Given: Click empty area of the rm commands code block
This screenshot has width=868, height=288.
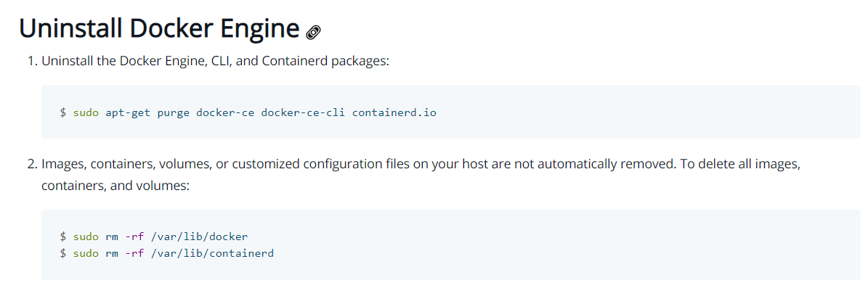Looking at the screenshot, I should tap(553, 245).
